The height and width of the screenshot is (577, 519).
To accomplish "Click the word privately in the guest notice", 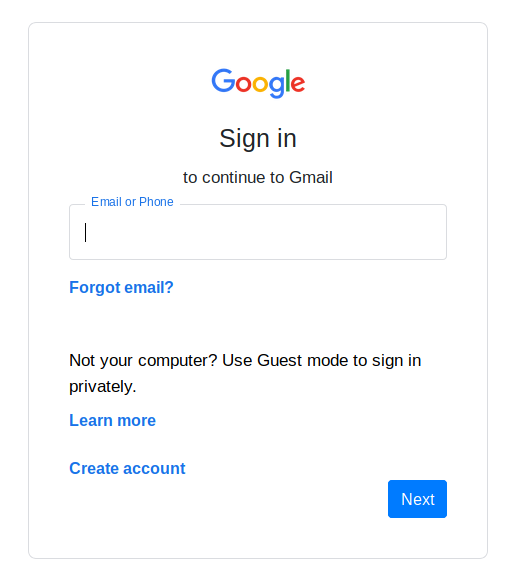I will (102, 387).
